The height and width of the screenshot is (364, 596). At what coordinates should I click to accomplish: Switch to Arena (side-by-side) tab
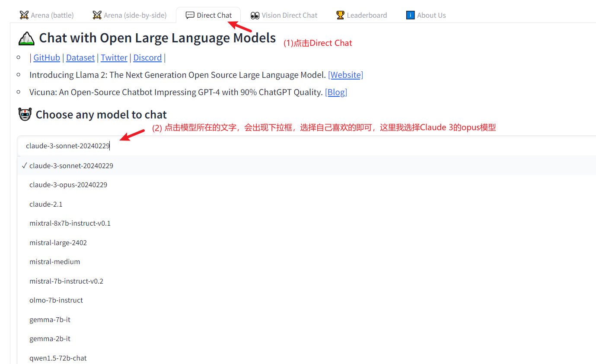(130, 15)
